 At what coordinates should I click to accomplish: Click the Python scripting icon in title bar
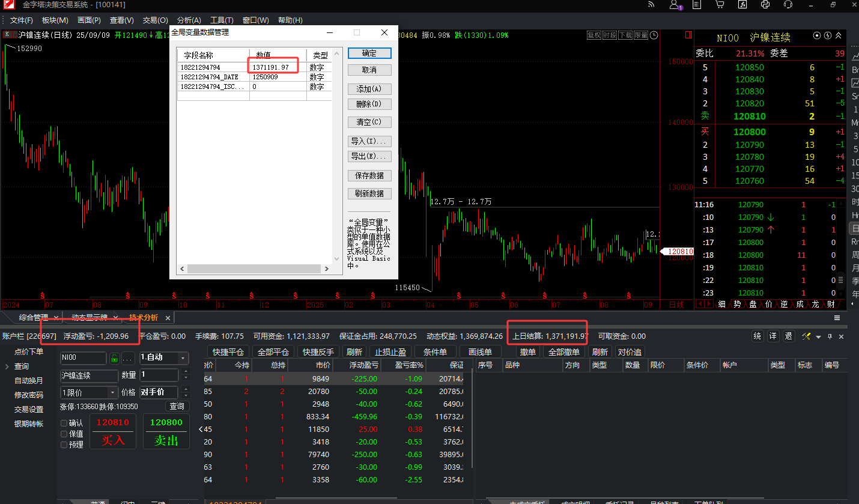click(x=765, y=5)
